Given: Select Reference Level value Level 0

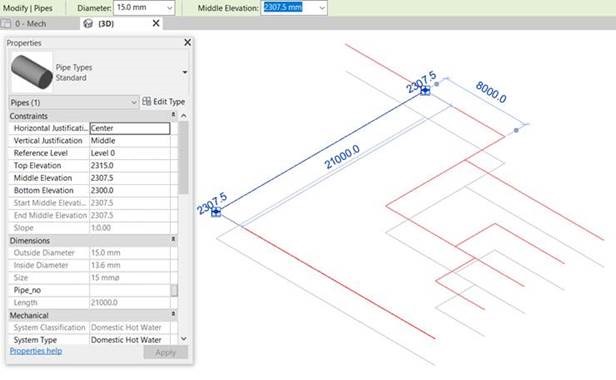Looking at the screenshot, I should [130, 153].
